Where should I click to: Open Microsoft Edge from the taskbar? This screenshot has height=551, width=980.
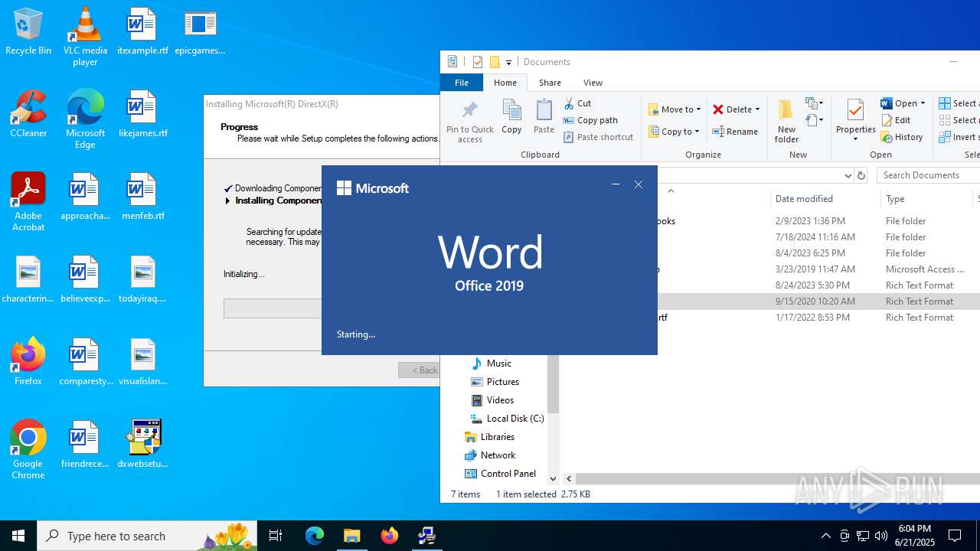[x=315, y=536]
